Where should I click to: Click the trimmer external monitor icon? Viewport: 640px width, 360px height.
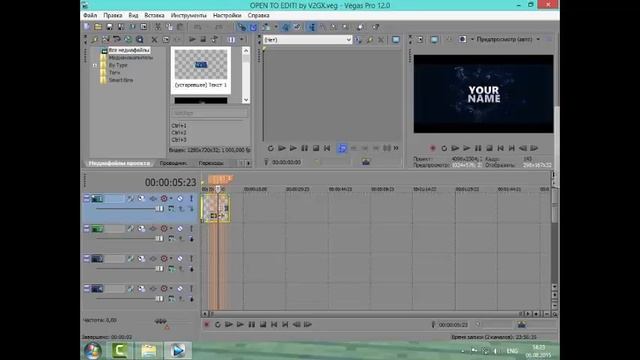click(396, 40)
